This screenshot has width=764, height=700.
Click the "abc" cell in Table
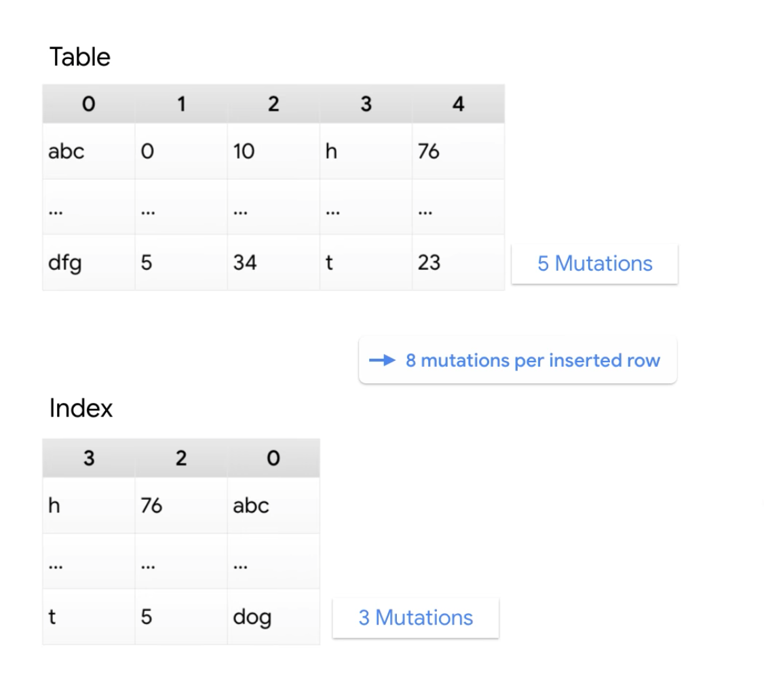pos(66,151)
